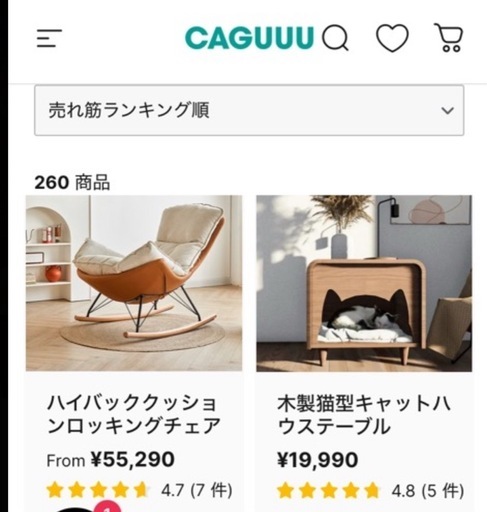Click rocking chair star rating

pos(97,490)
